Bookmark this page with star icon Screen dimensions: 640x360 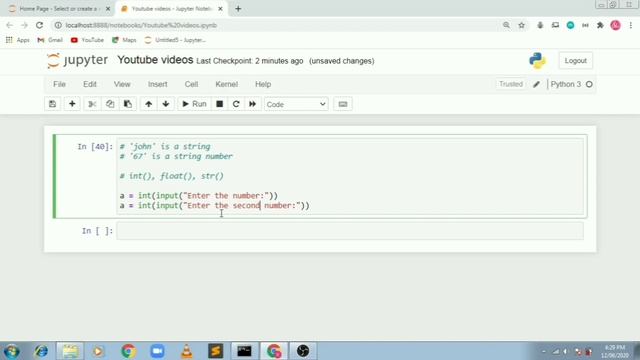pos(521,25)
